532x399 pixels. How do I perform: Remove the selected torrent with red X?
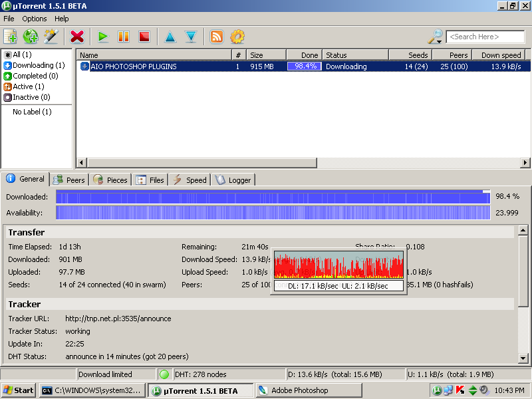click(77, 37)
